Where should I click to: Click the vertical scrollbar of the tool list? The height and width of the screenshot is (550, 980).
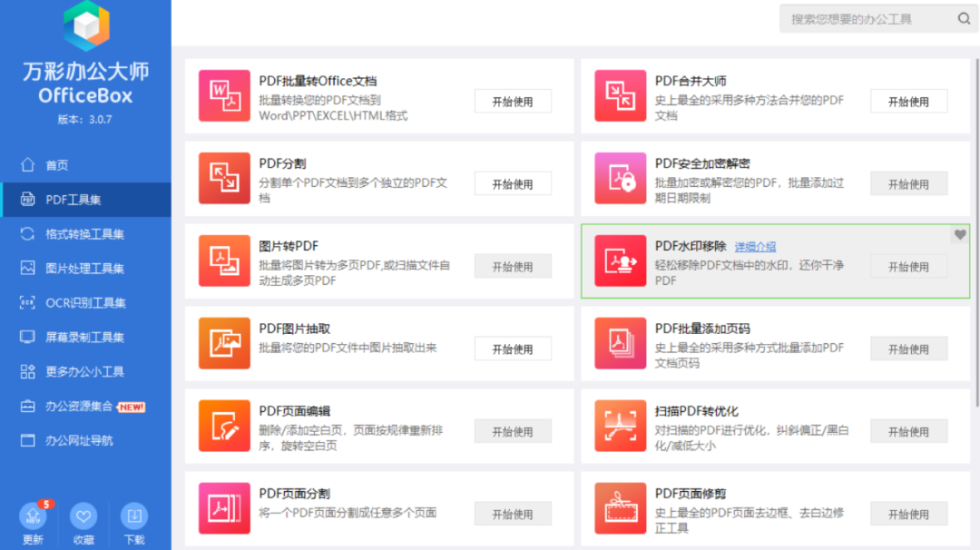(x=977, y=233)
